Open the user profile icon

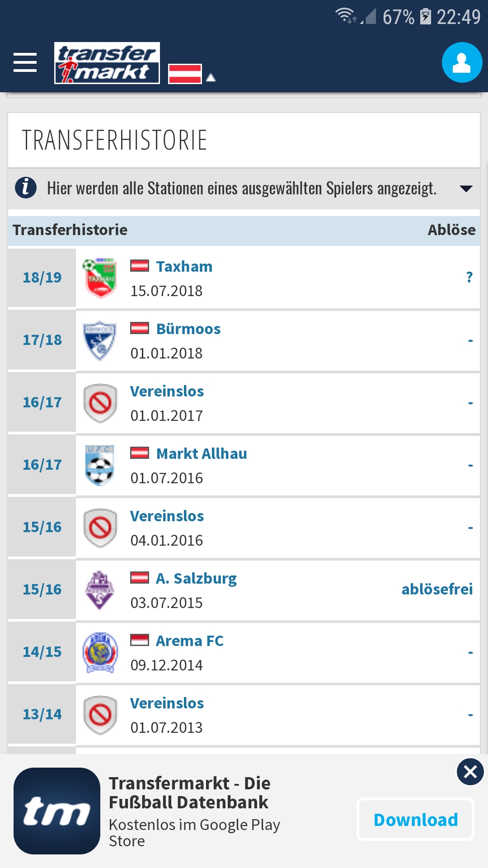462,62
